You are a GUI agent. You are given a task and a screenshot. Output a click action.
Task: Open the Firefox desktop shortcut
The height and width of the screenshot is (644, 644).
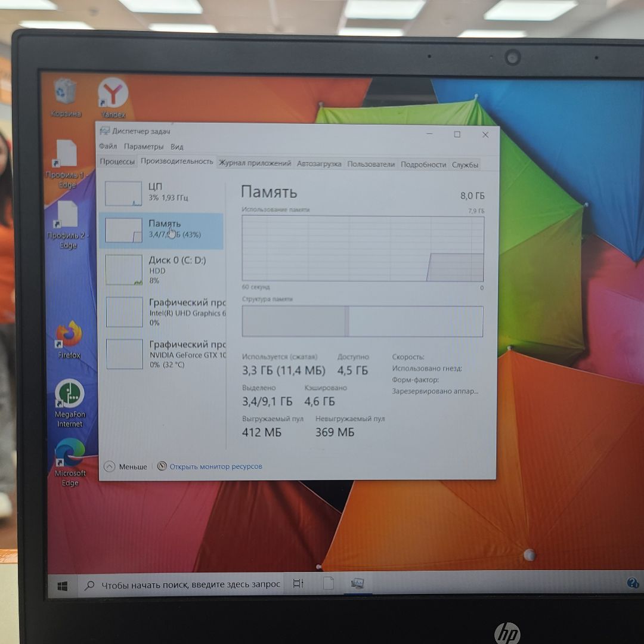coord(69,336)
